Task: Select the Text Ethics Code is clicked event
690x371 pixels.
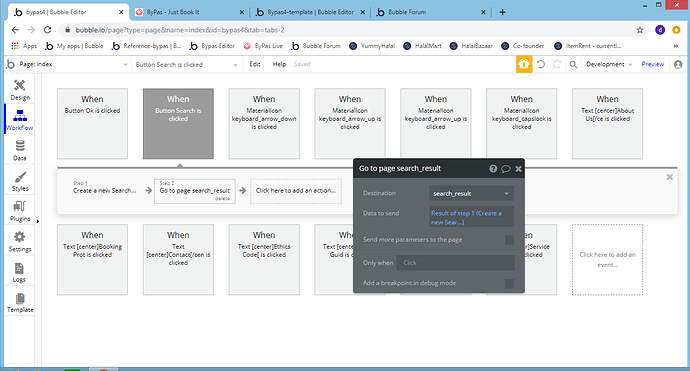Action: click(x=264, y=260)
